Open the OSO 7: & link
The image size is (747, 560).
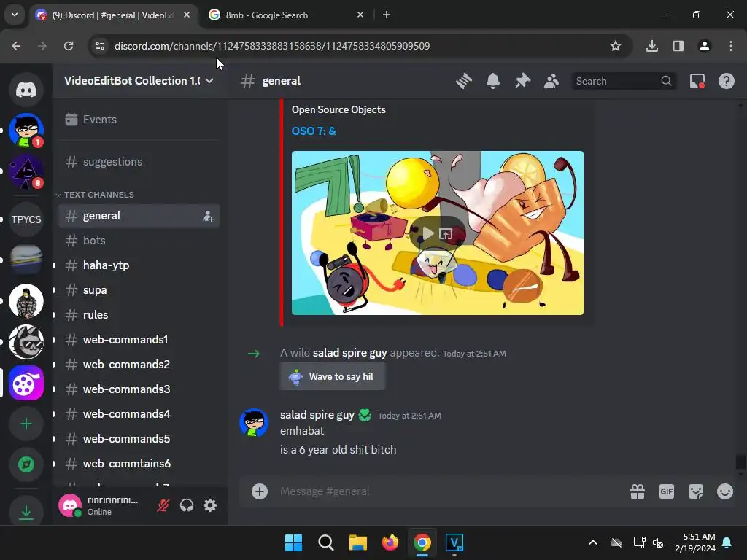(314, 131)
